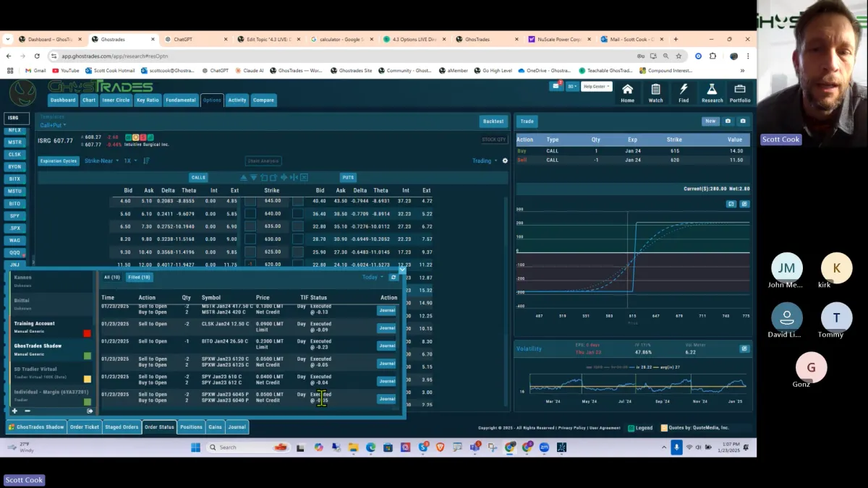
Task: Click second camera icon in Trade panel
Action: [x=742, y=121]
